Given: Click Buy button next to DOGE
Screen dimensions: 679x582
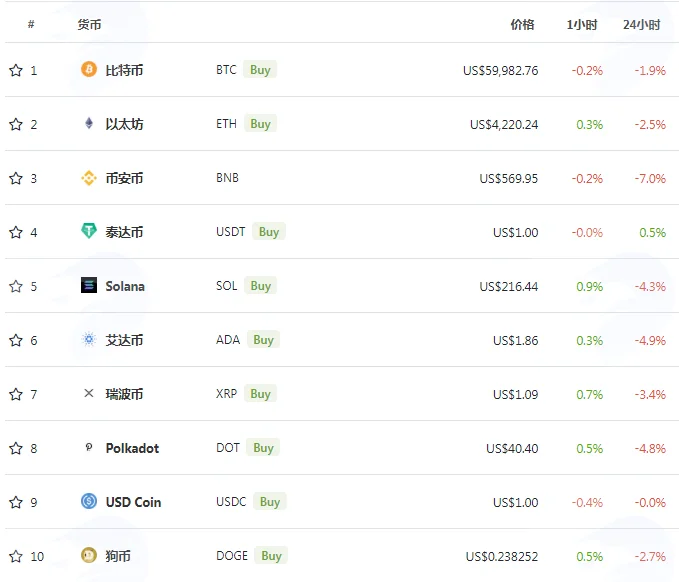Looking at the screenshot, I should pos(272,555).
